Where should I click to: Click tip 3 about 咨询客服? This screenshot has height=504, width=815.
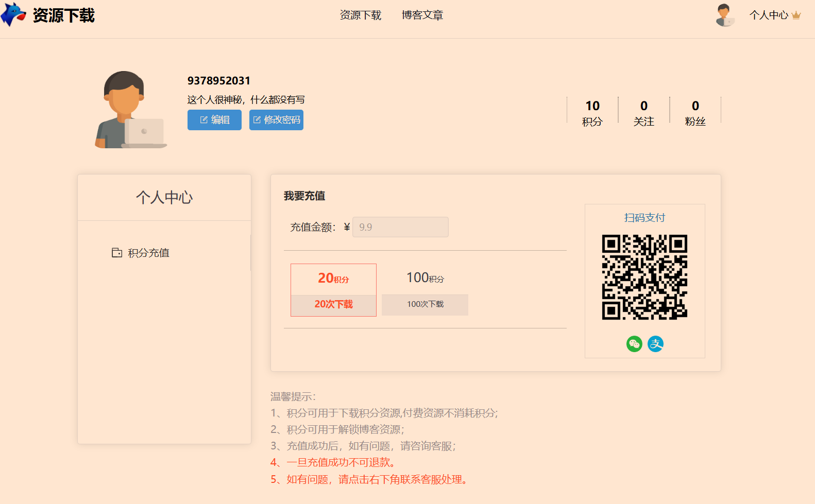tap(363, 446)
